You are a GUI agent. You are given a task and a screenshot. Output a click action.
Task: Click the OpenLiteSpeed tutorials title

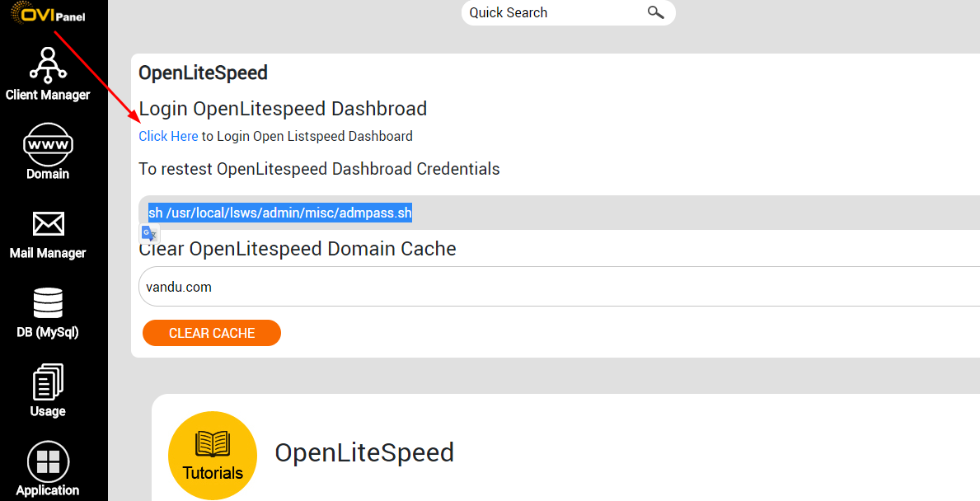point(364,452)
